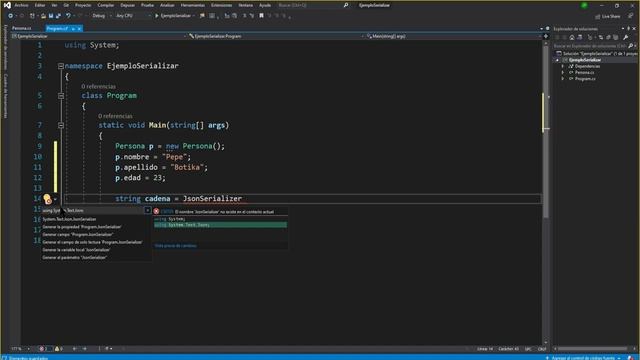This screenshot has height=360, width=640.
Task: Click the feedback icon beside Live Share
Action: coord(631,16)
